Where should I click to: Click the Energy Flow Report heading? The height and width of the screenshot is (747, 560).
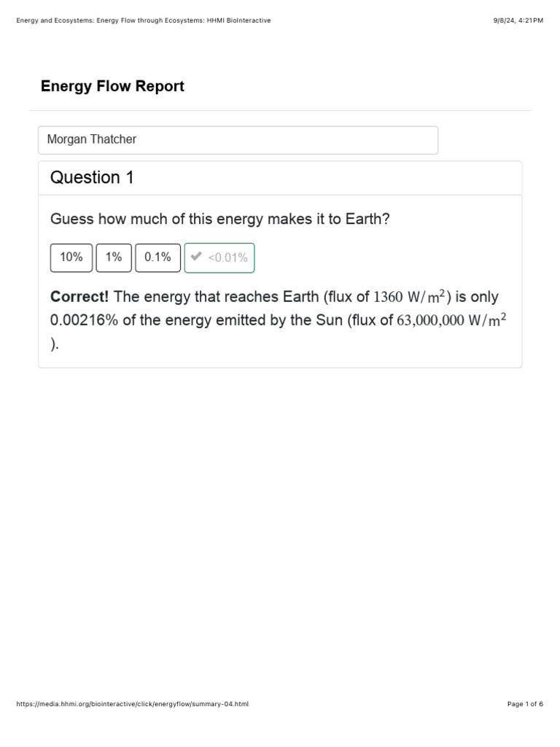[x=112, y=86]
